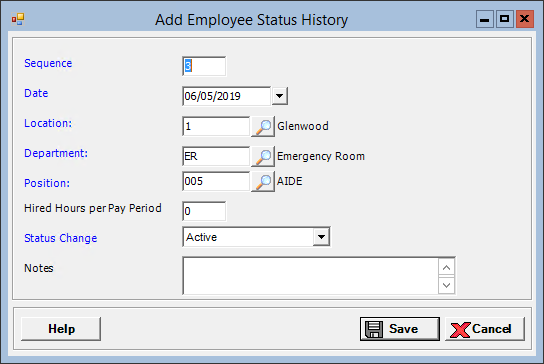This screenshot has height=364, width=544.
Task: Close the dialog with the red X button
Action: 525,19
